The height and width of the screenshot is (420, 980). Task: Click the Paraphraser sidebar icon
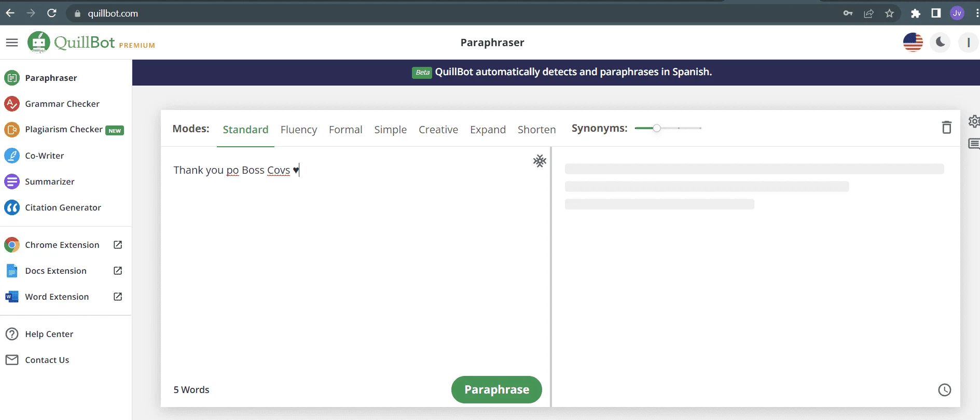(x=12, y=78)
